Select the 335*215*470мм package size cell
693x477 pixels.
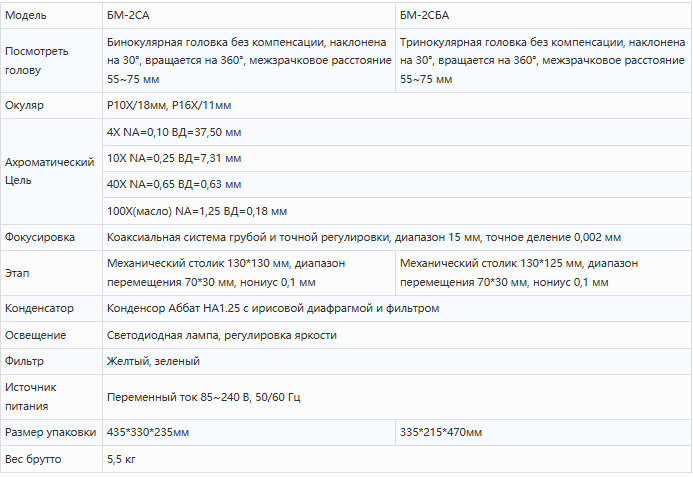coord(441,432)
